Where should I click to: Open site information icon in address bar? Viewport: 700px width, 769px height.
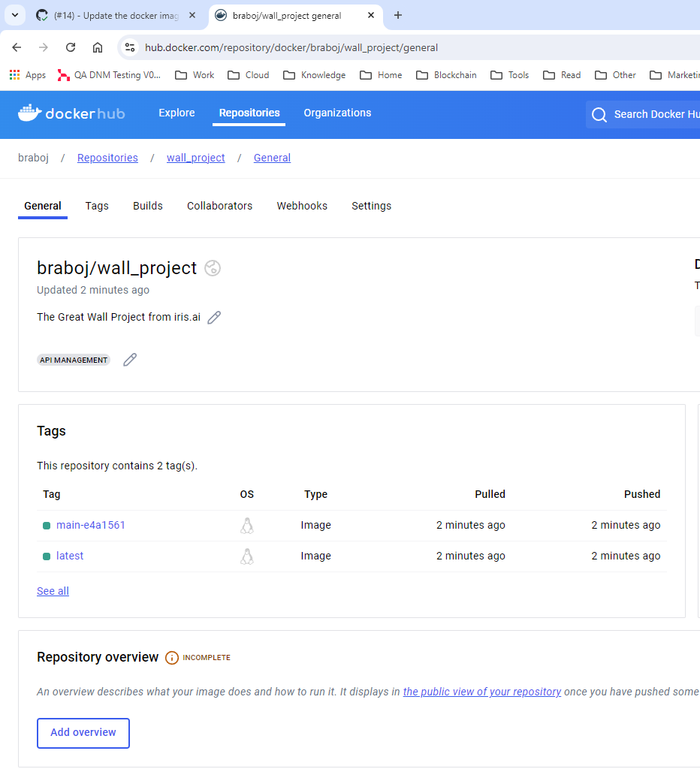(130, 47)
